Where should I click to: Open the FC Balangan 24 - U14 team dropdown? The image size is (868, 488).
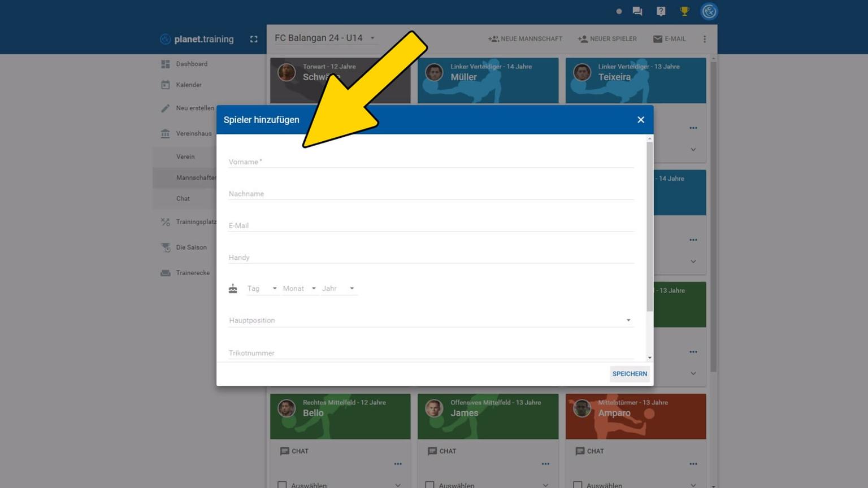click(x=325, y=38)
